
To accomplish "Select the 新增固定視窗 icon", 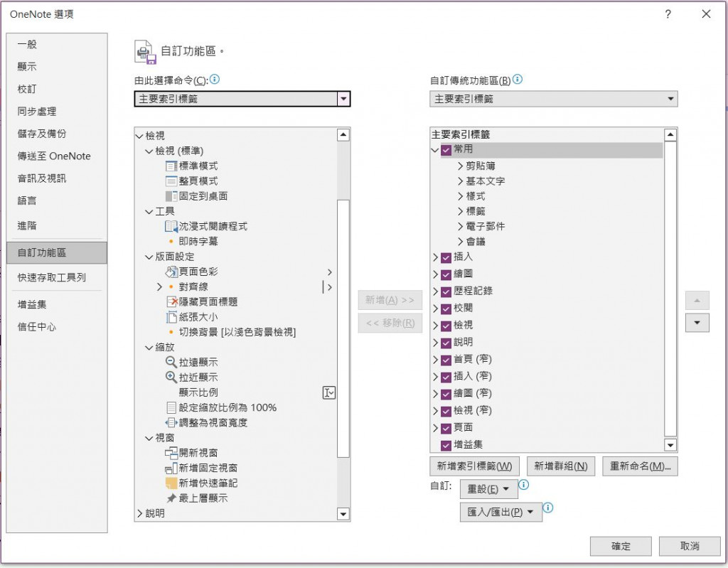I will tap(171, 468).
